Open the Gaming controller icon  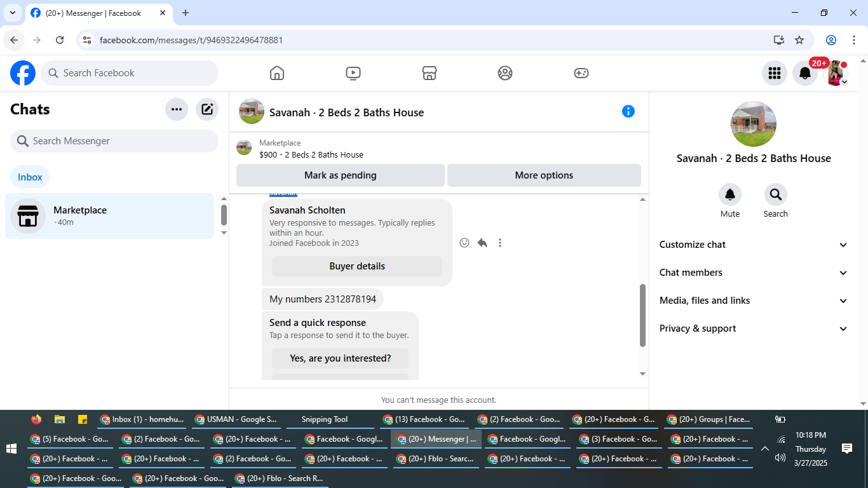click(581, 73)
